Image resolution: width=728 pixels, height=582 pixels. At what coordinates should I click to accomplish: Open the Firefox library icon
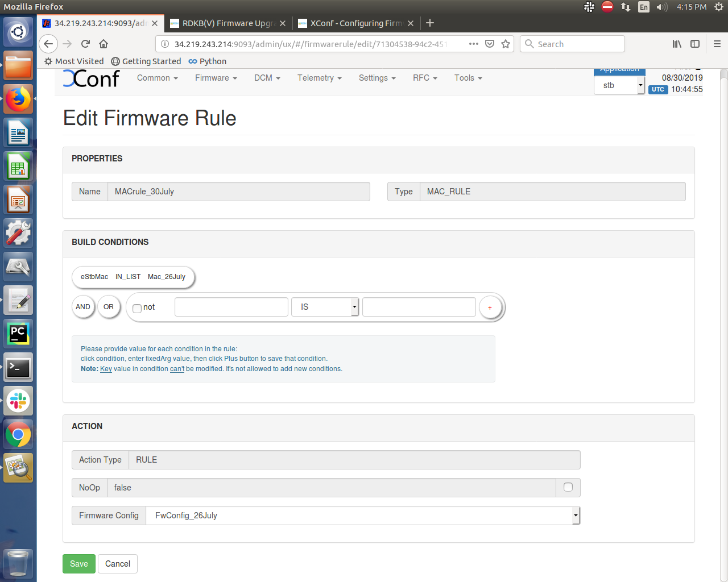pyautogui.click(x=677, y=44)
